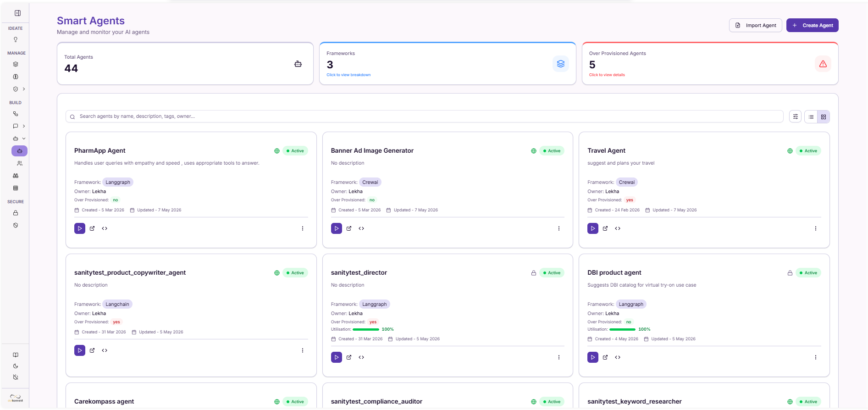Open kebab menu on PharmApp Agent card
The height and width of the screenshot is (410, 868).
coord(303,228)
